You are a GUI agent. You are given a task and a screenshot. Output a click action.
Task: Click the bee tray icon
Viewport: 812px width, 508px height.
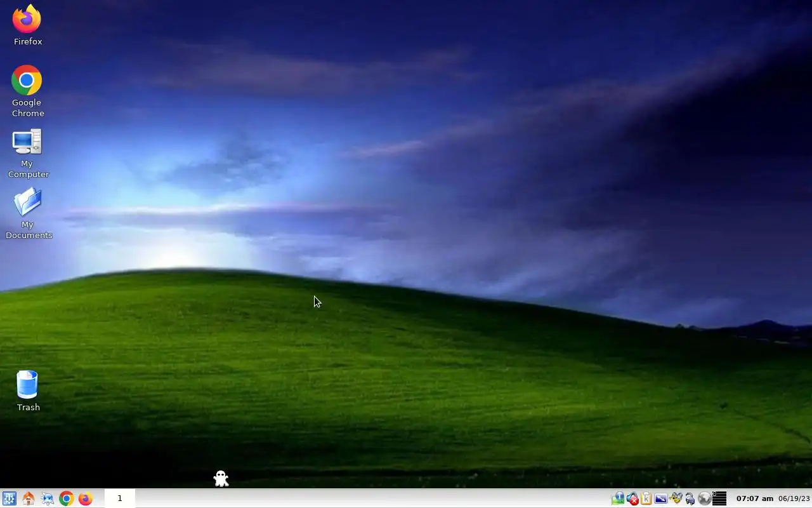coord(676,498)
